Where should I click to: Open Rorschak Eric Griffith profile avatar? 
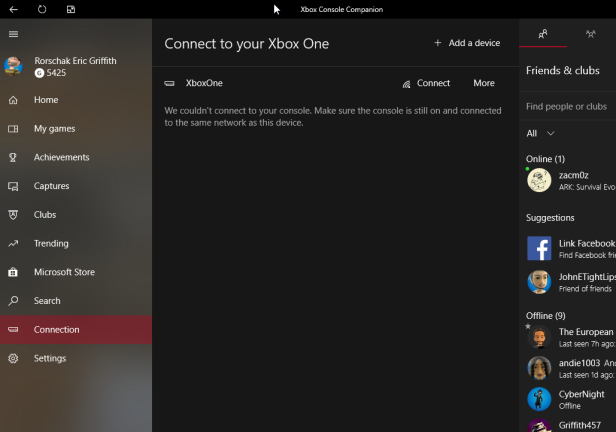tap(13, 66)
